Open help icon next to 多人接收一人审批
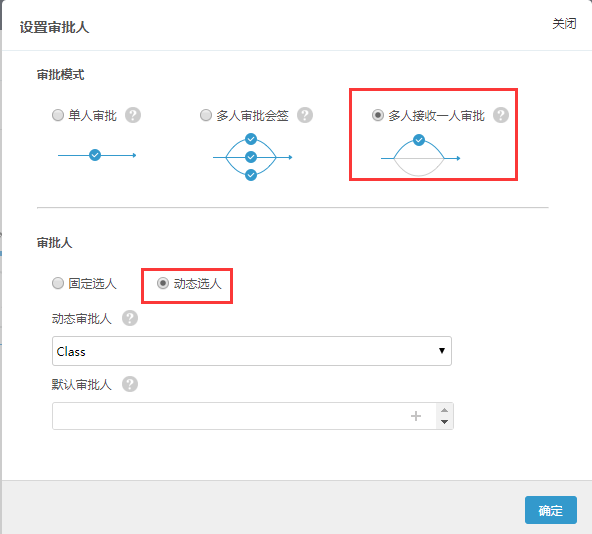592x534 pixels. point(501,115)
